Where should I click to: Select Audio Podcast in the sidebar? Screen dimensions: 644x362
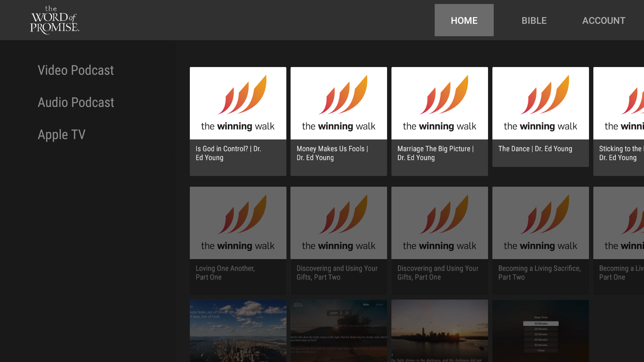click(x=76, y=102)
